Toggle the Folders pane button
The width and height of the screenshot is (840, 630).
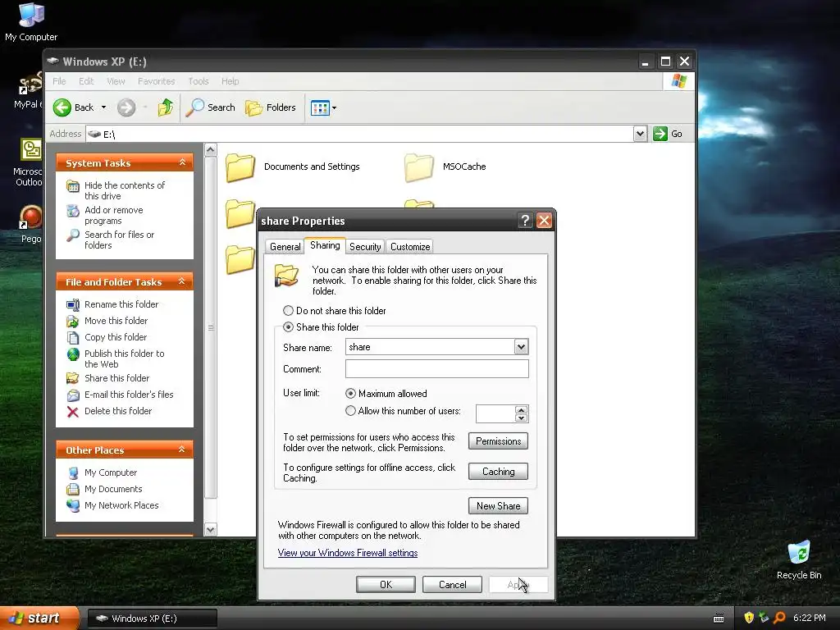click(x=271, y=107)
